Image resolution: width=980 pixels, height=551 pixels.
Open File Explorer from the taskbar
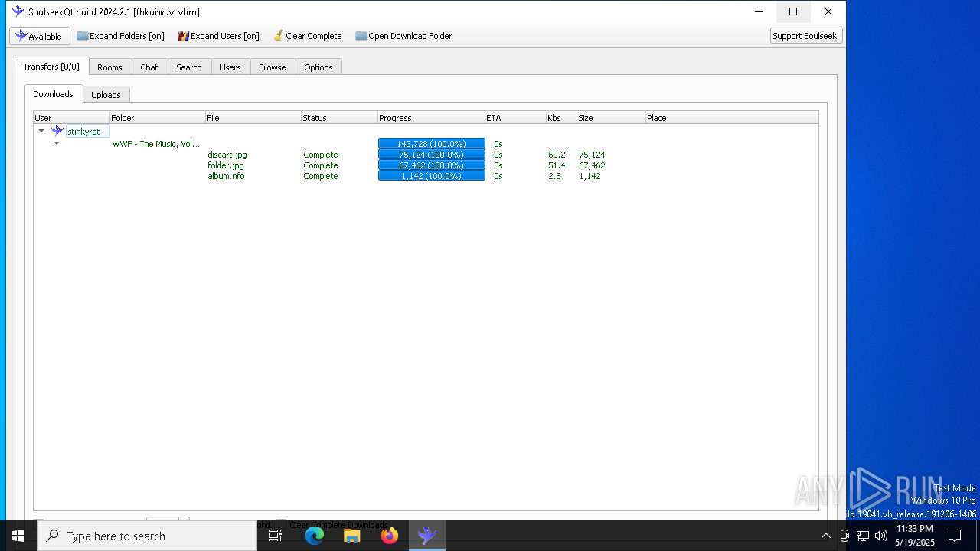coord(352,536)
